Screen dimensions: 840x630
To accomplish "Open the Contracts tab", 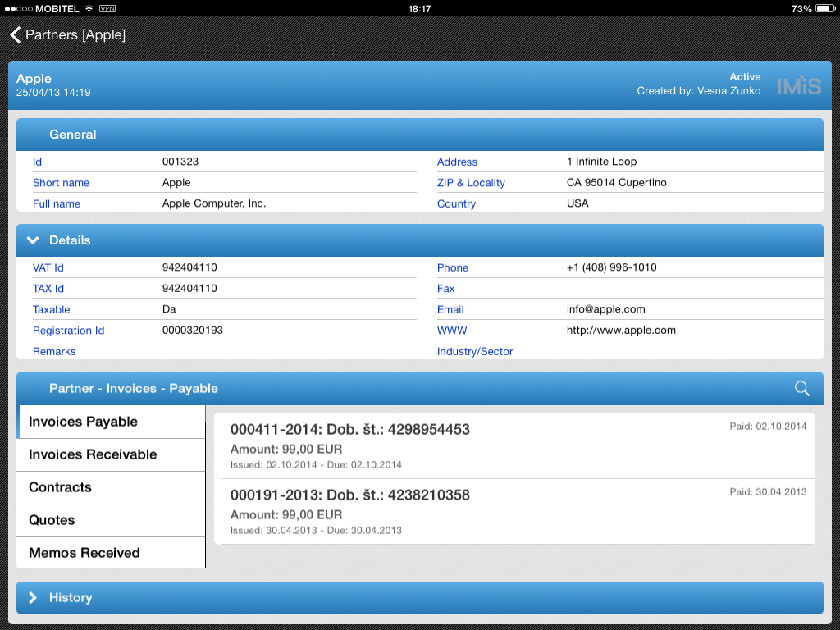I will (x=111, y=487).
